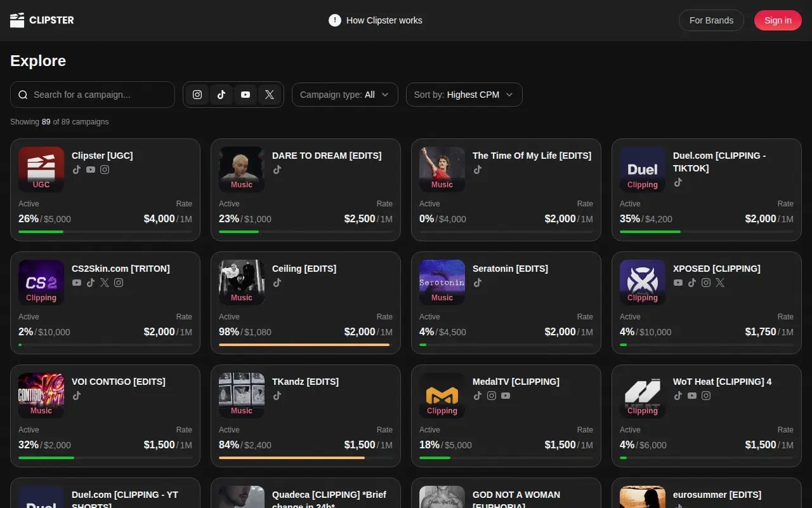Viewport: 812px width, 508px height.
Task: Click TikTok icon on XPOSED [CLIPPING] card
Action: tap(692, 283)
